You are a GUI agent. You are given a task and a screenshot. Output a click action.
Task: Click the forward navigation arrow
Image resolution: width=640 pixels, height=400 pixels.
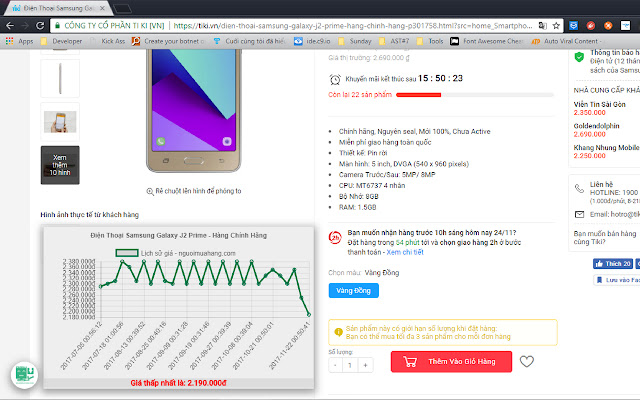tap(25, 26)
